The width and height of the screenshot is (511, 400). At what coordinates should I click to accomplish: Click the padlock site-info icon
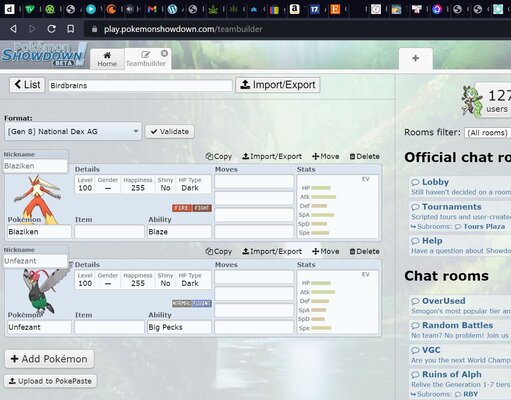94,29
